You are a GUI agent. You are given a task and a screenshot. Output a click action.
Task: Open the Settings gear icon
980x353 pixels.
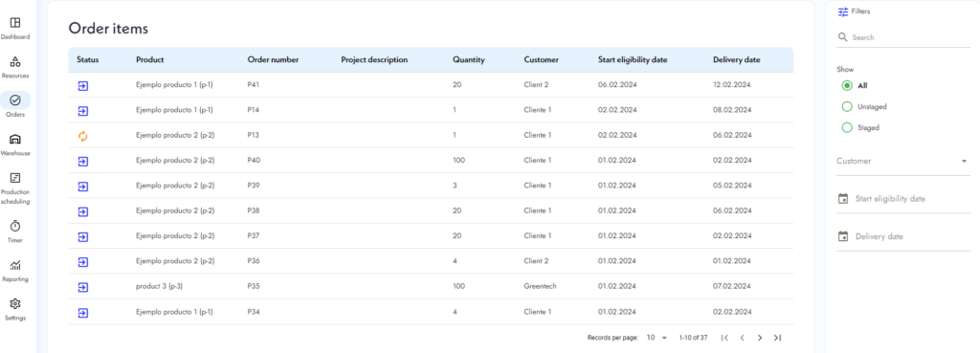click(x=15, y=303)
